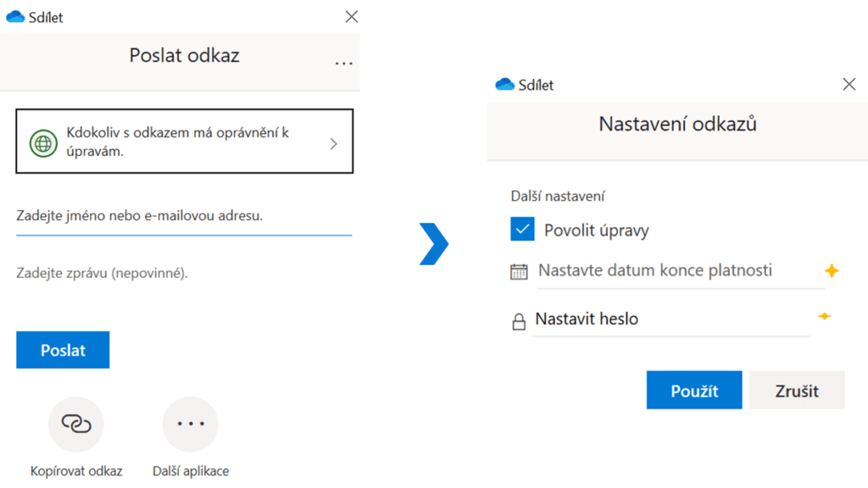Viewport: 868px width, 488px height.
Task: Cancel with the Zrušit button
Action: pyautogui.click(x=797, y=391)
